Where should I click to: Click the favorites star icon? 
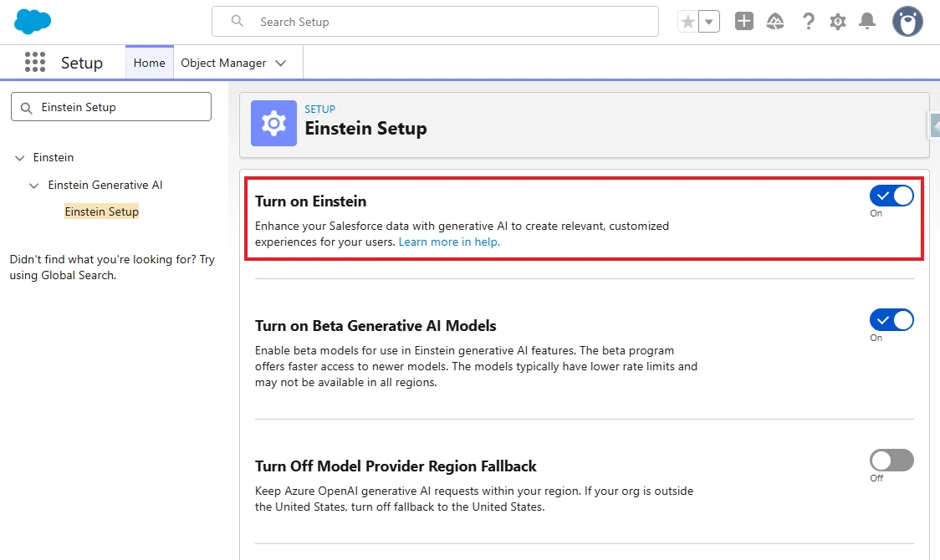(x=687, y=23)
